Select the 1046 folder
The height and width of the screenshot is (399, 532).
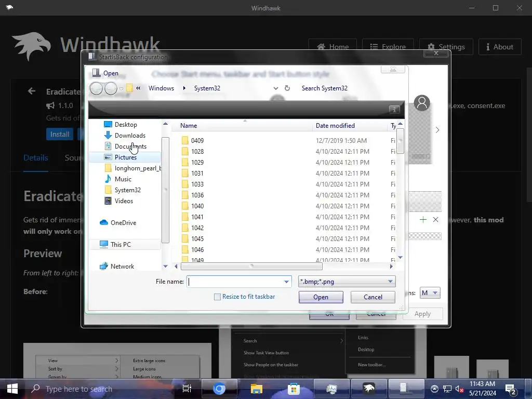tap(197, 250)
